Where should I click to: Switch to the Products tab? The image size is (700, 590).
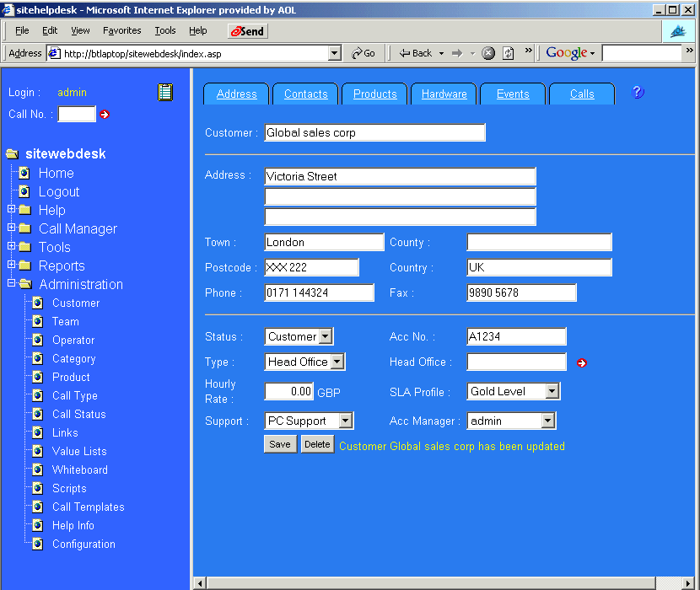[375, 94]
